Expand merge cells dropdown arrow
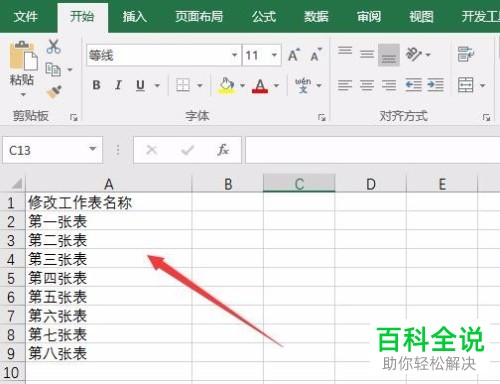 (482, 86)
